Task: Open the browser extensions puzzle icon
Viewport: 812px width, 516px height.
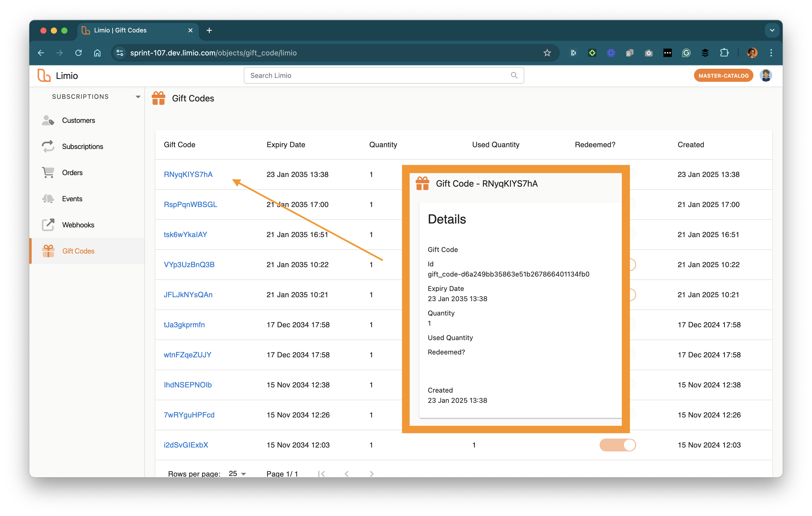Action: tap(724, 53)
